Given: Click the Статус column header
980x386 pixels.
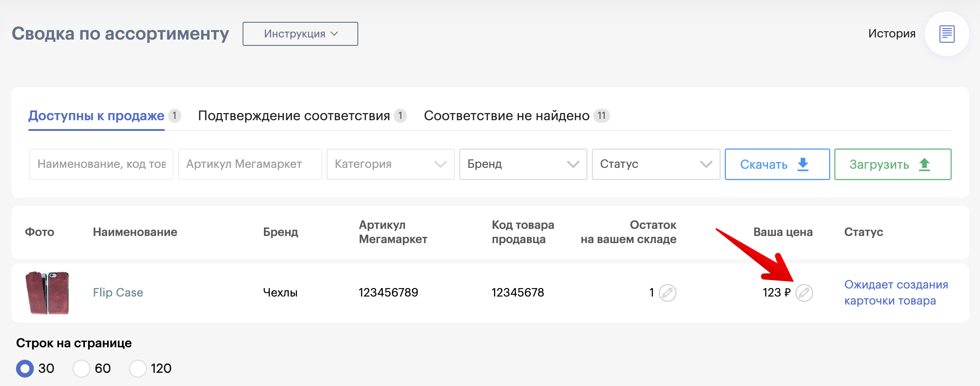Looking at the screenshot, I should click(x=864, y=232).
